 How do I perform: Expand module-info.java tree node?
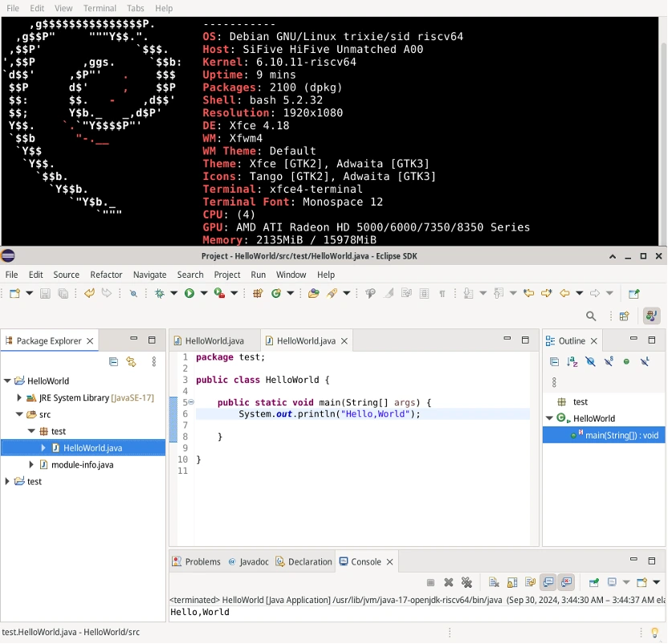pyautogui.click(x=31, y=465)
